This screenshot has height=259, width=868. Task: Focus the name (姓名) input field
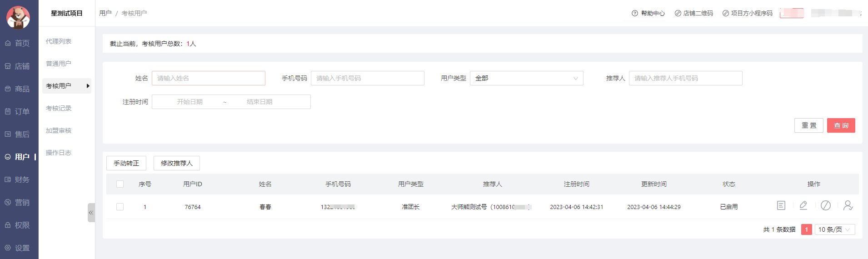pos(208,78)
